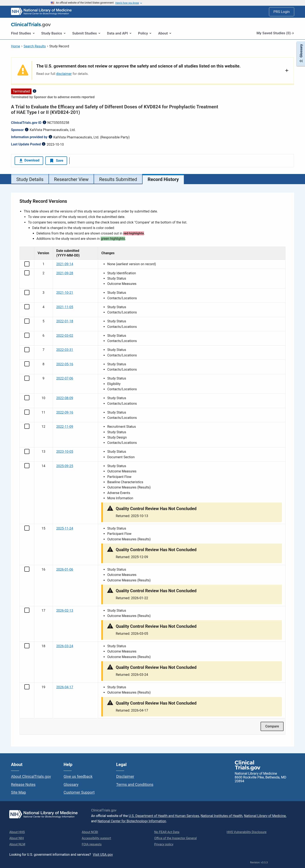Expand the About navigation menu
Viewport: 305px width, 868px height.
pos(164,33)
